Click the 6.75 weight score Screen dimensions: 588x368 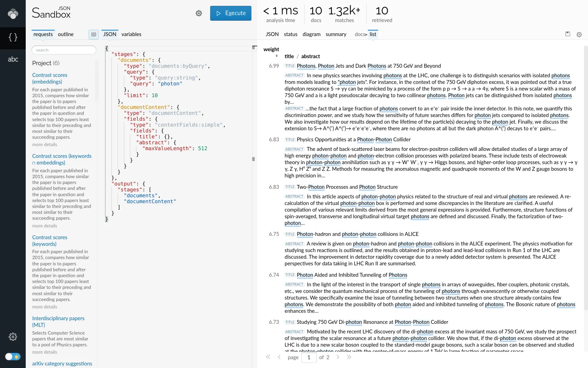click(274, 234)
